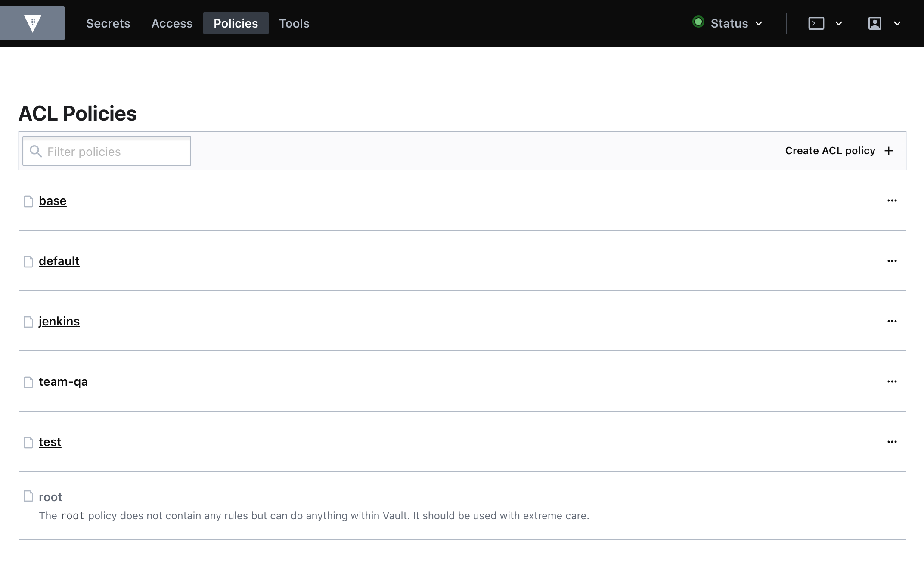The height and width of the screenshot is (564, 924).
Task: Click the file icon next to team-qa
Action: point(28,382)
